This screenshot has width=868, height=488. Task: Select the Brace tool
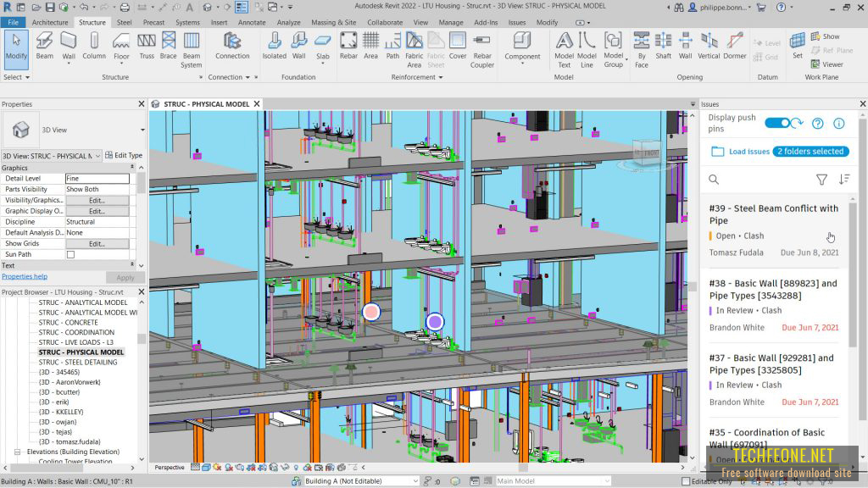(169, 46)
